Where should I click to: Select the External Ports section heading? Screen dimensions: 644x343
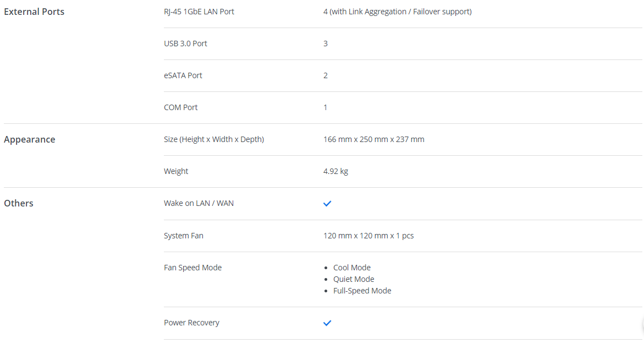coord(34,12)
